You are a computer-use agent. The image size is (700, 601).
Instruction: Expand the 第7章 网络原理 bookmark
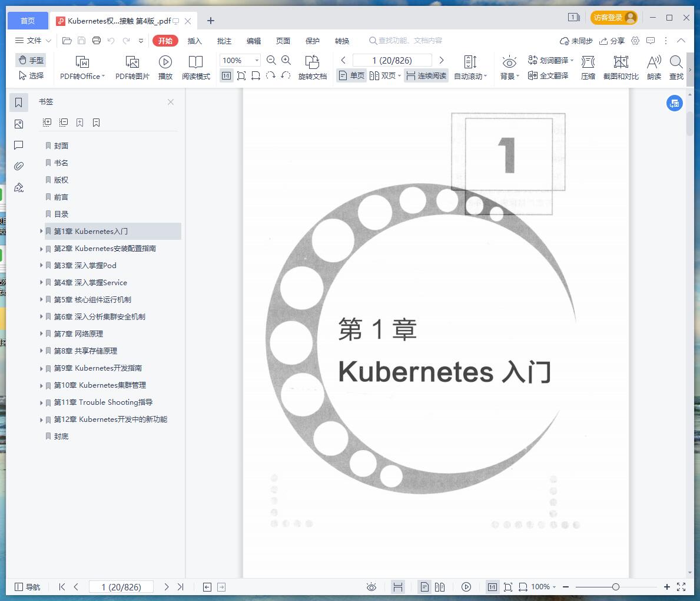click(41, 333)
